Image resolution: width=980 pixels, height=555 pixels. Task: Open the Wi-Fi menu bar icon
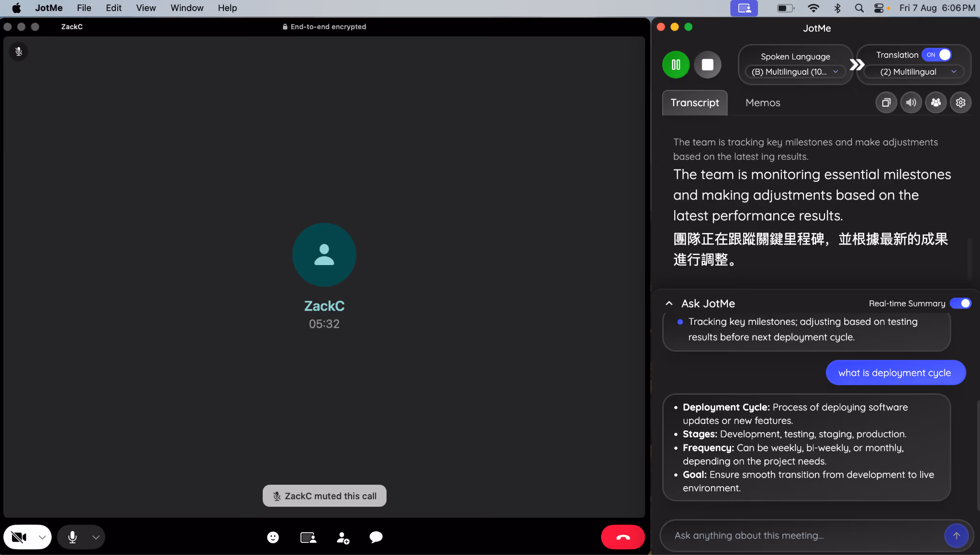point(813,8)
